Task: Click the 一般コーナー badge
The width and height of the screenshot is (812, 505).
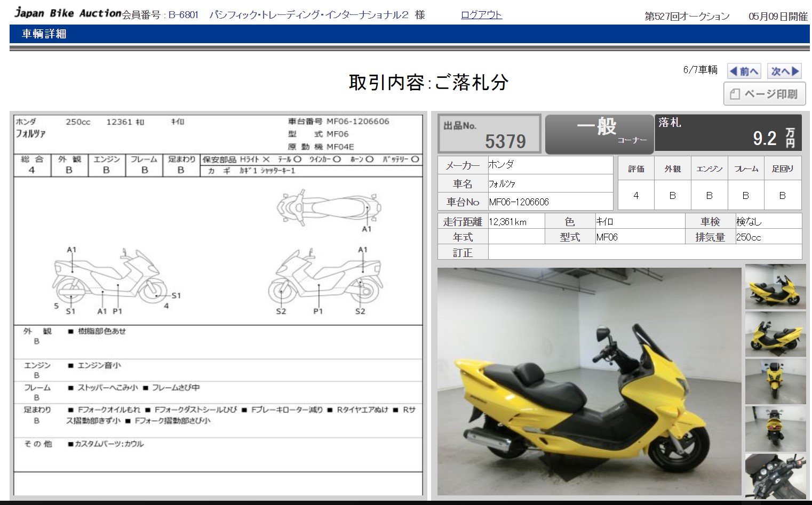Action: [599, 133]
